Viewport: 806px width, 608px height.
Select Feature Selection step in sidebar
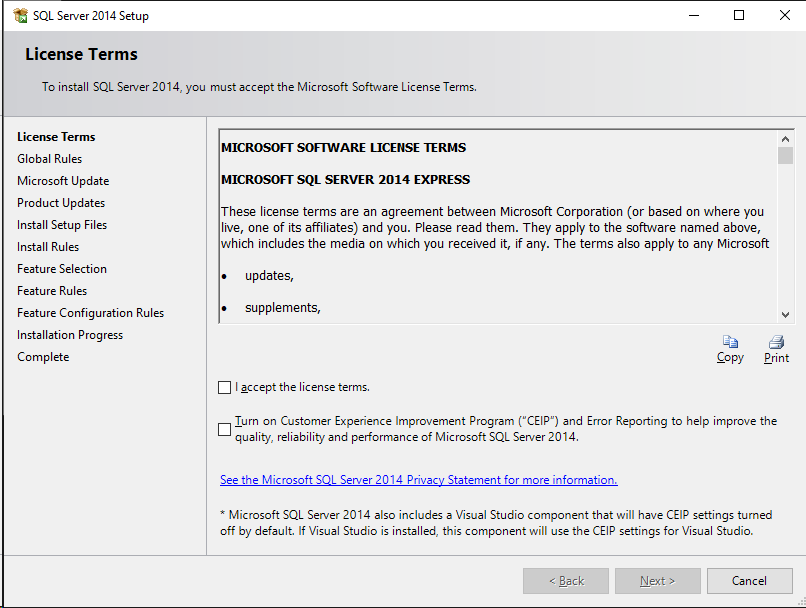pos(62,269)
